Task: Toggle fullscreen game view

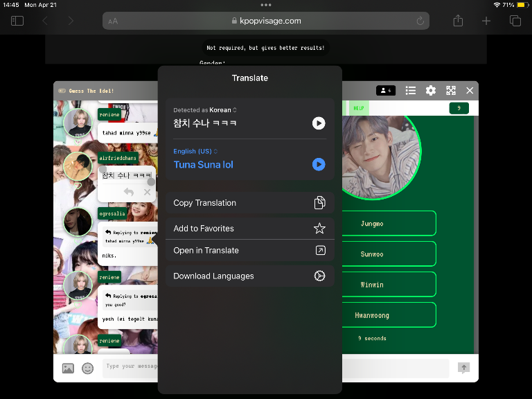Action: (450, 91)
